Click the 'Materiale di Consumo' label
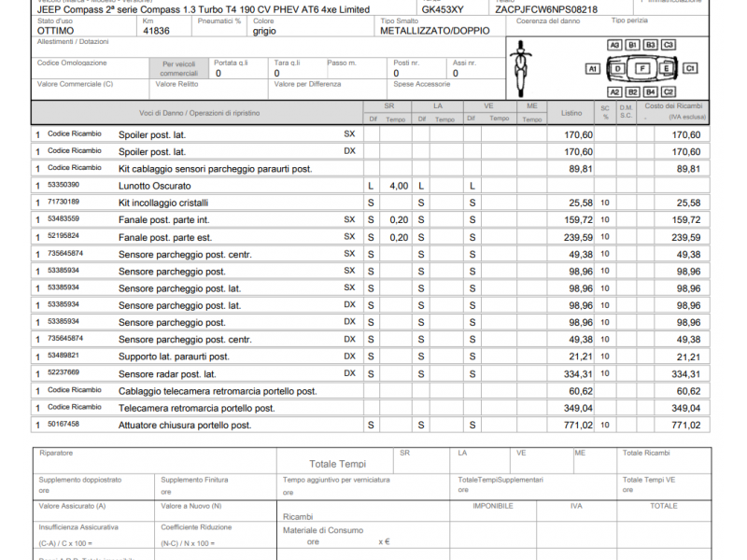Screen dimensions: 747x560 [323, 530]
